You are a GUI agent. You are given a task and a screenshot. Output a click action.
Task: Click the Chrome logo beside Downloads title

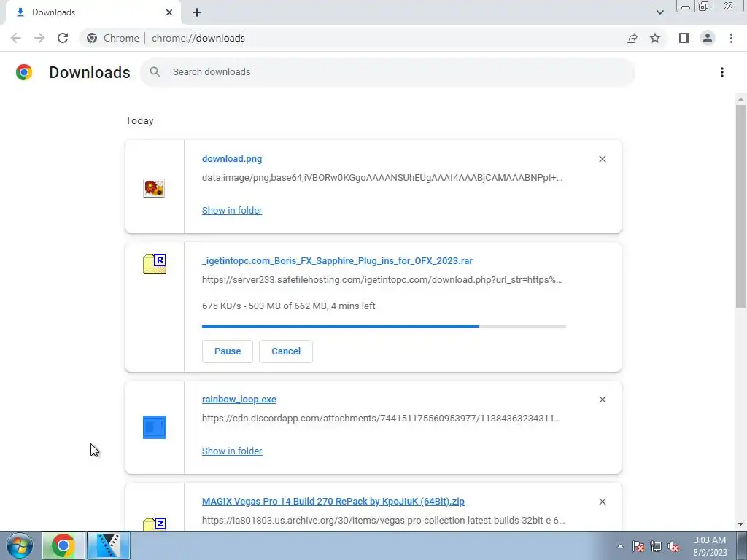pyautogui.click(x=24, y=72)
